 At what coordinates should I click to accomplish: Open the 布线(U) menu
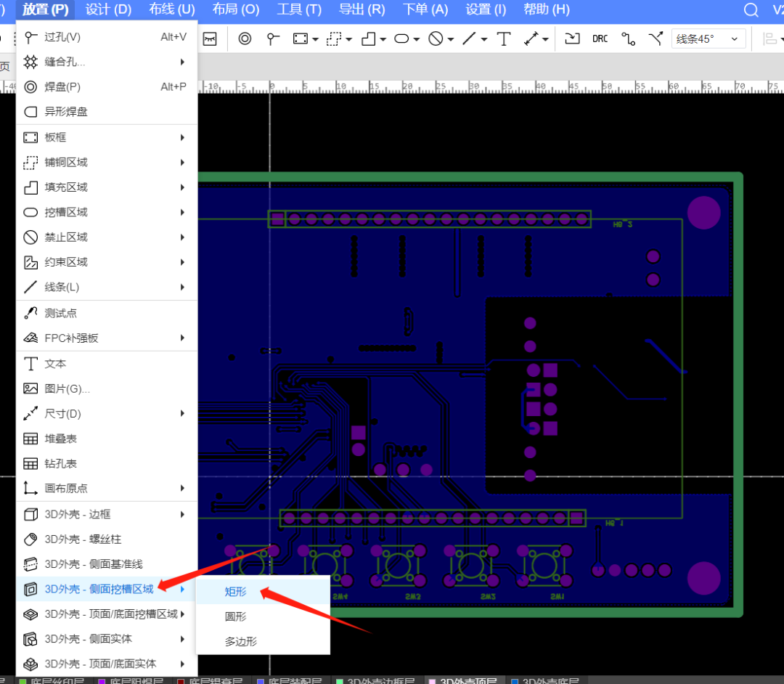point(172,9)
